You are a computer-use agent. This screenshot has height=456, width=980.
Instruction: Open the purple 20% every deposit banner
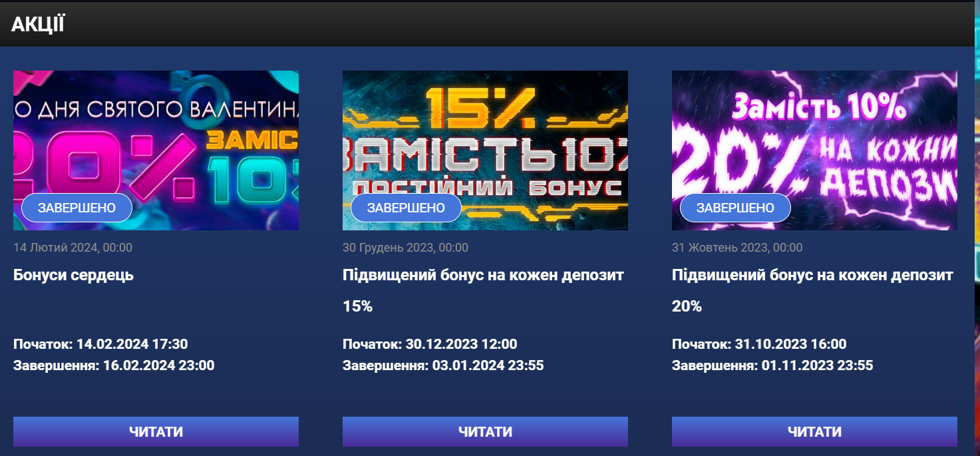tap(814, 150)
